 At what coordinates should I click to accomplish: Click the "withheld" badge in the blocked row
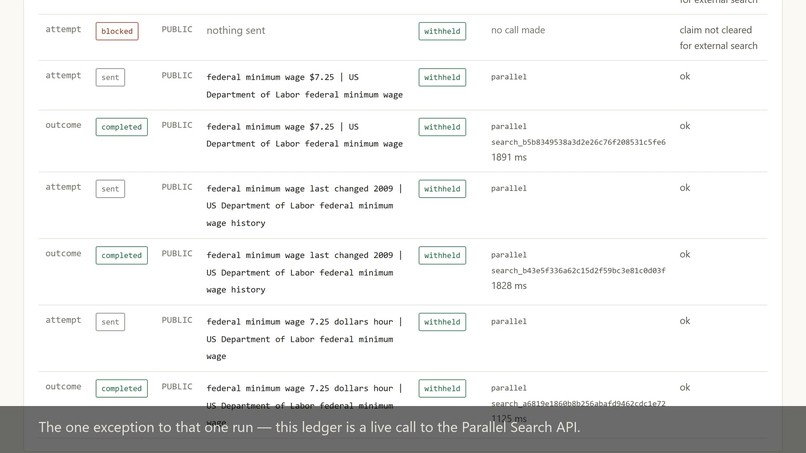[442, 31]
